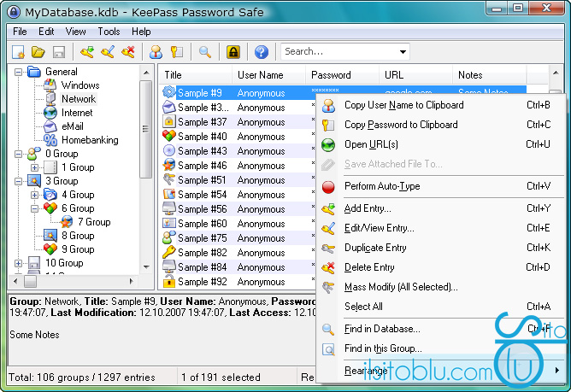Choose Delete Entry in context menu

point(440,267)
